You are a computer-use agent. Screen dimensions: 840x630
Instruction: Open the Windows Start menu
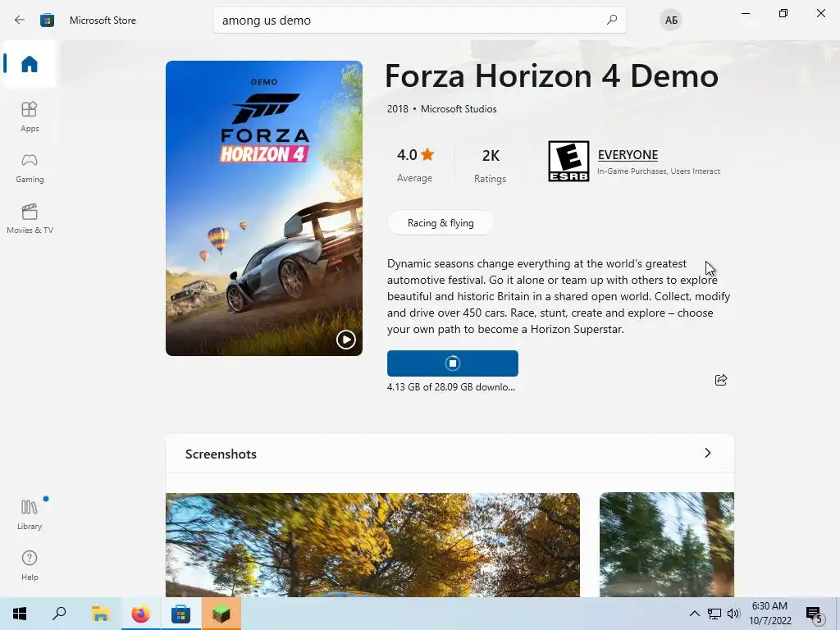(x=20, y=614)
